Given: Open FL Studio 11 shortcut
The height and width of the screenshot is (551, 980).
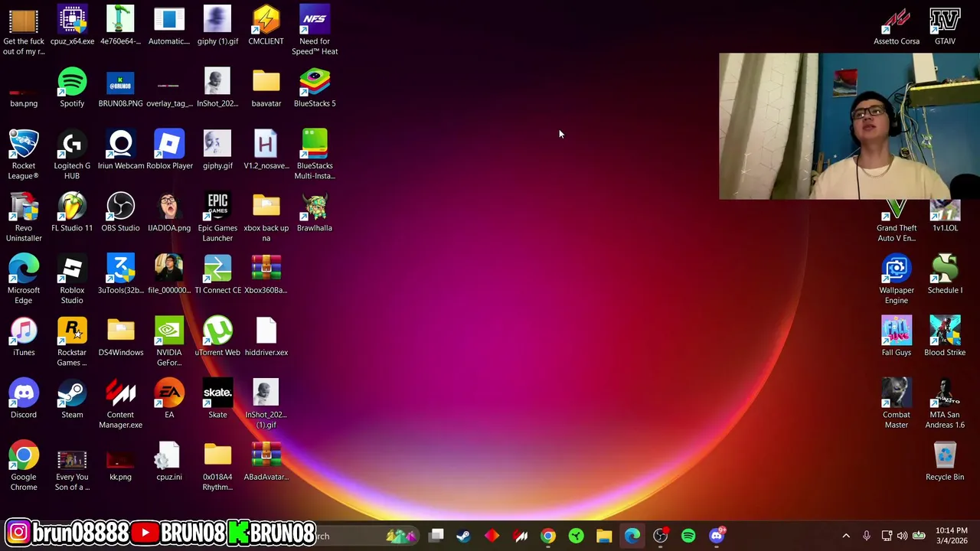Looking at the screenshot, I should coord(72,213).
